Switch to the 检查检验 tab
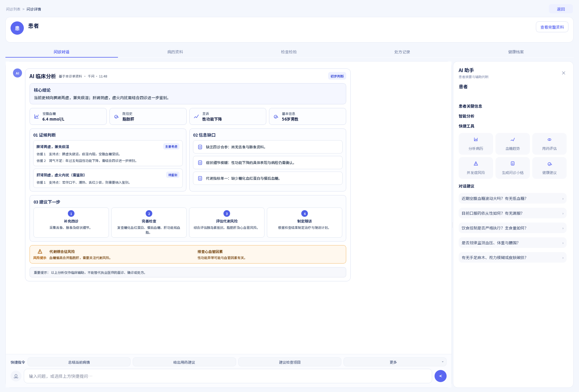This screenshot has height=392, width=579. click(289, 52)
